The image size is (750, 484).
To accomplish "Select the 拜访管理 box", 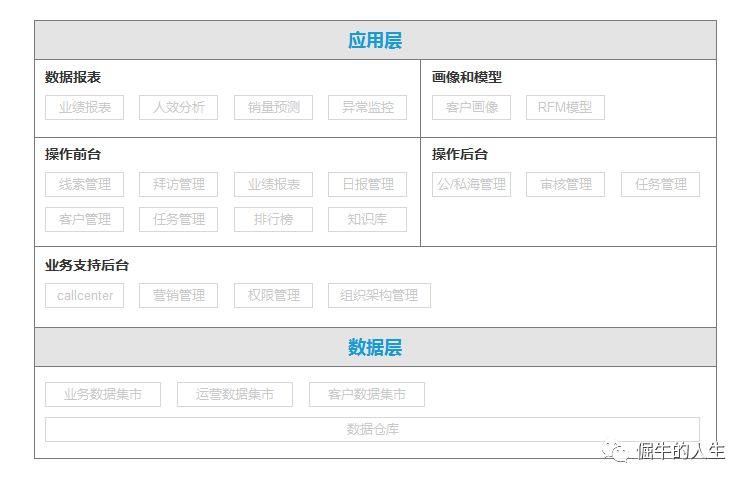I will point(178,184).
